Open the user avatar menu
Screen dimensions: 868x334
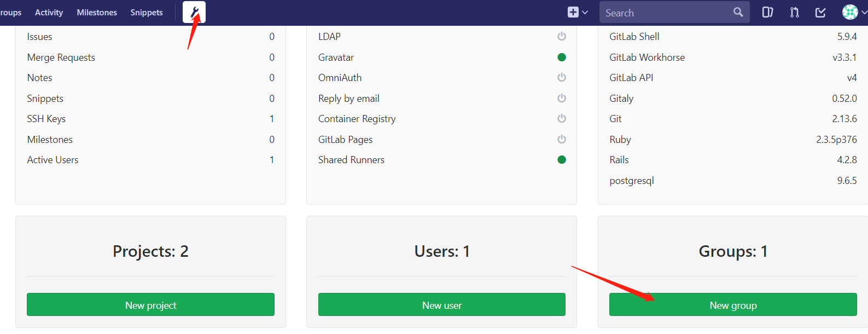point(854,12)
